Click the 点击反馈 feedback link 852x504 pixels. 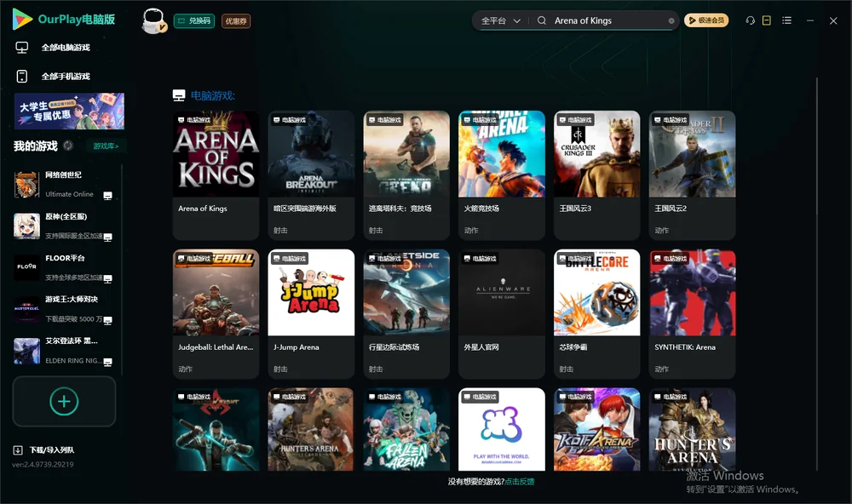(x=520, y=482)
